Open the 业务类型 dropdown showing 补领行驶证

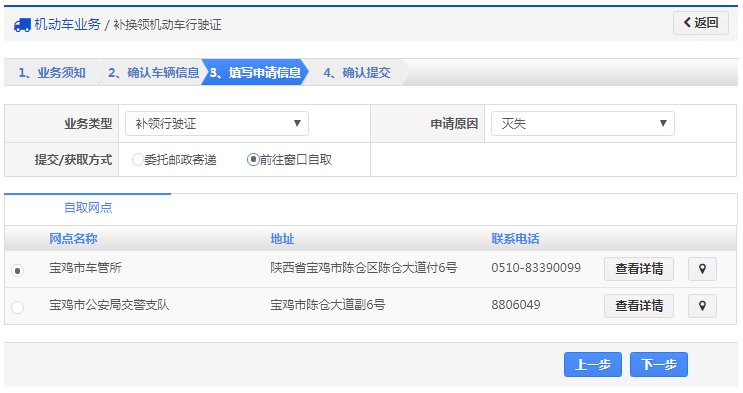pyautogui.click(x=217, y=124)
